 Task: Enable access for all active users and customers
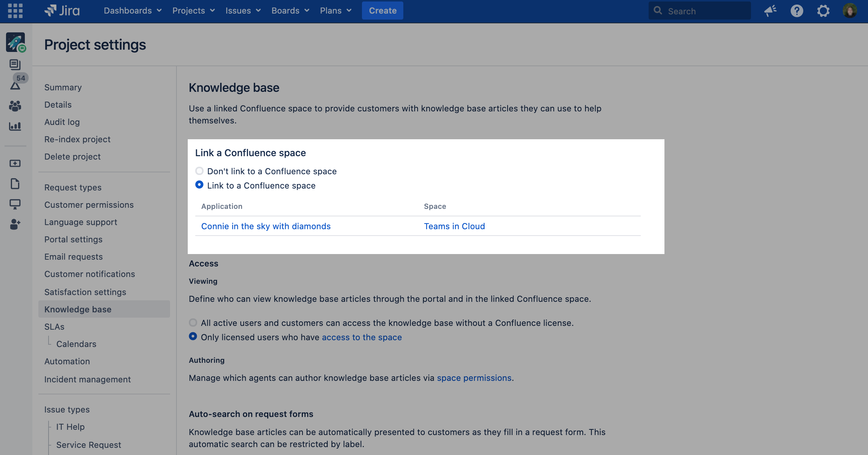click(x=193, y=323)
